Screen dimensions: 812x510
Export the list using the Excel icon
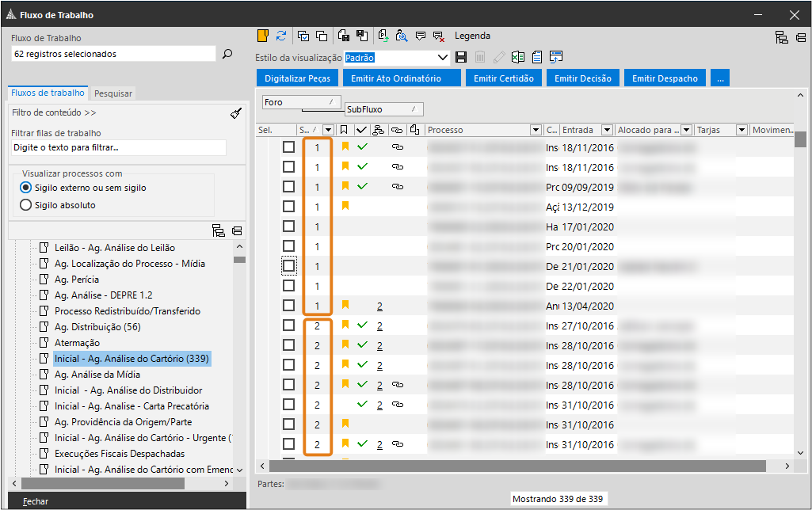(x=518, y=57)
